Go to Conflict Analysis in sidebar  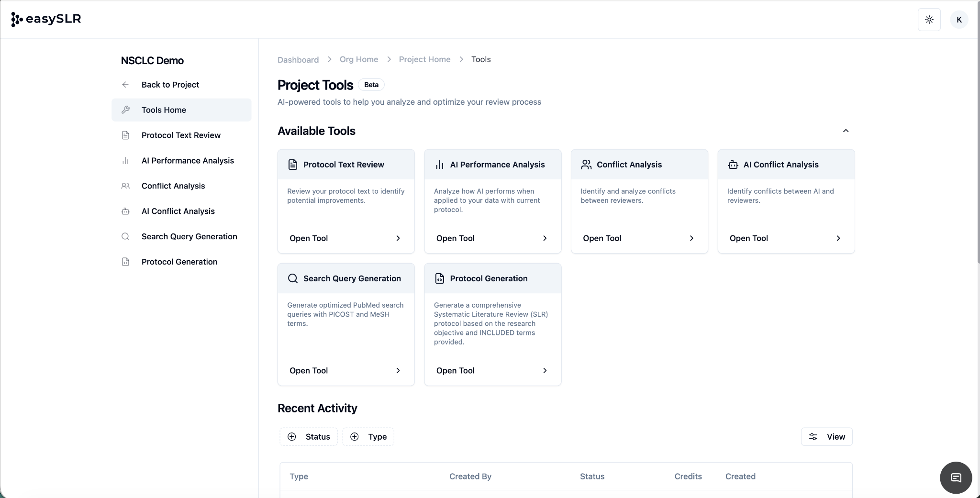click(x=173, y=186)
